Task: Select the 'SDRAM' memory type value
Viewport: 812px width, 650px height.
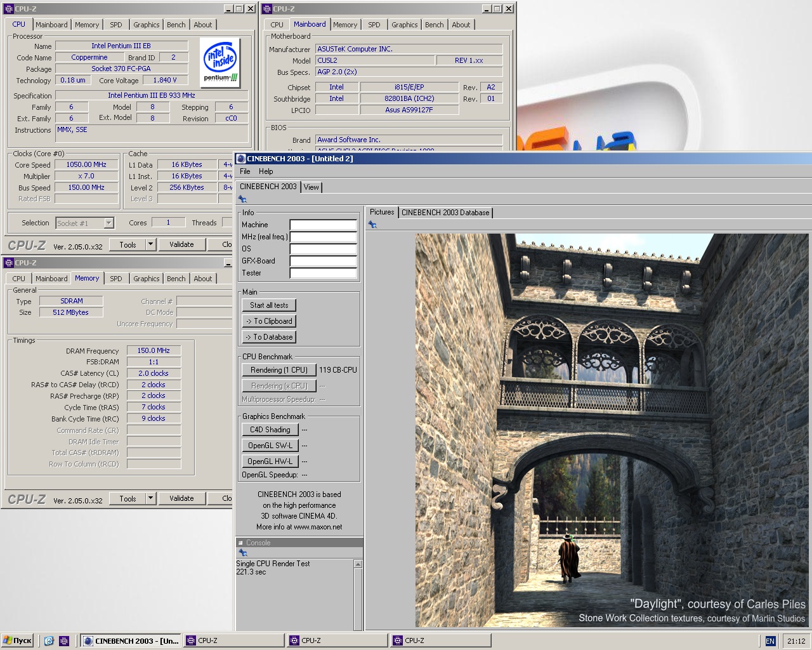Action: (72, 301)
